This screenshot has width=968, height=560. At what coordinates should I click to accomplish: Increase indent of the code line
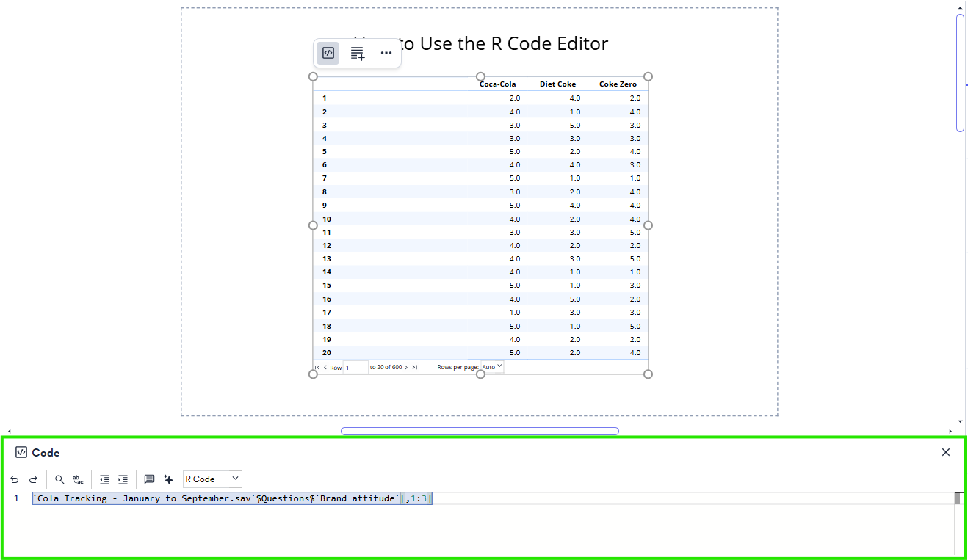point(123,479)
